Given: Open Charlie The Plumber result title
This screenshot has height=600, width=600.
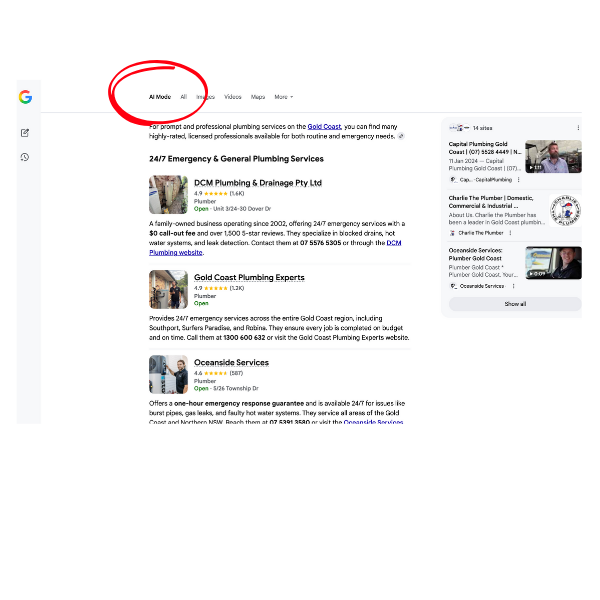Looking at the screenshot, I should pos(491,202).
